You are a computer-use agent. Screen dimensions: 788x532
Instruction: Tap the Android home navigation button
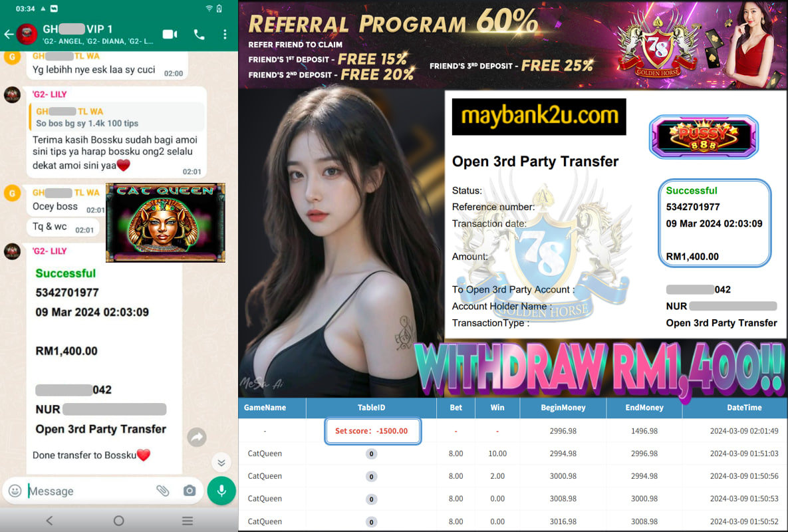118,521
